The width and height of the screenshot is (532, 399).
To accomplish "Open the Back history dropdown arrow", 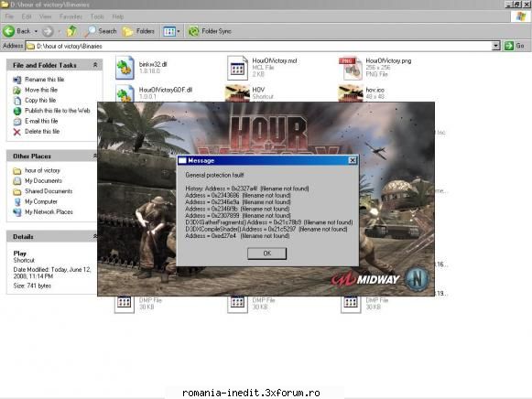I will pos(36,31).
